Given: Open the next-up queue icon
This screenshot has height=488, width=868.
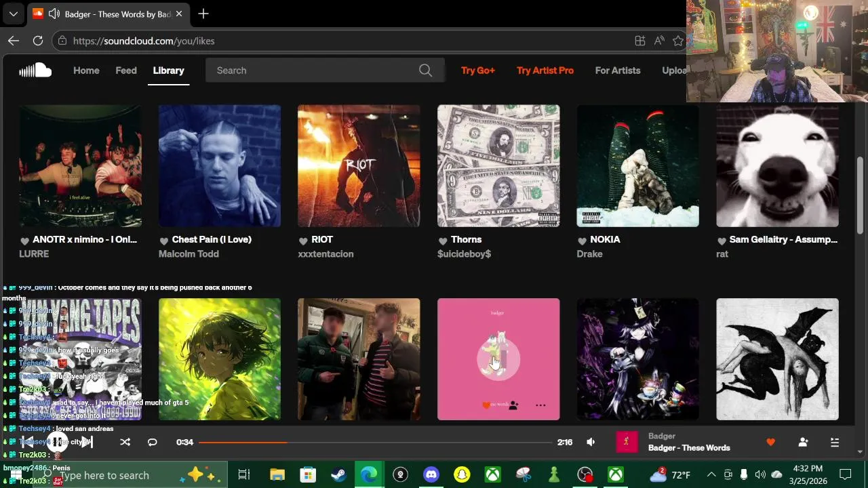Looking at the screenshot, I should coord(835,442).
